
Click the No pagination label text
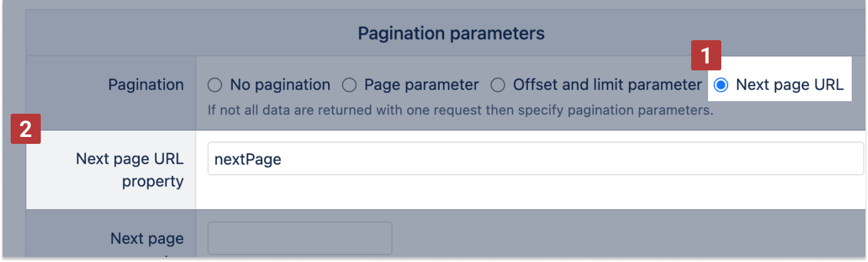point(280,84)
